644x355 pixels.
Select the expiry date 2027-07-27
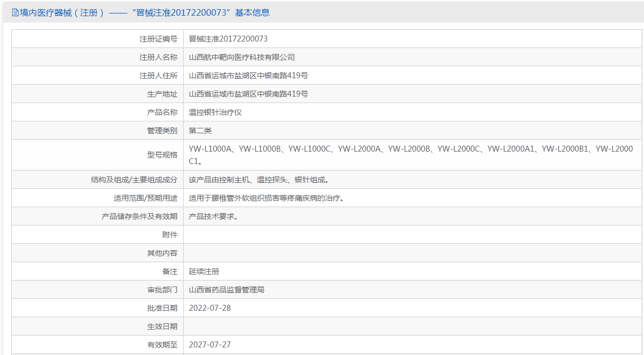210,345
